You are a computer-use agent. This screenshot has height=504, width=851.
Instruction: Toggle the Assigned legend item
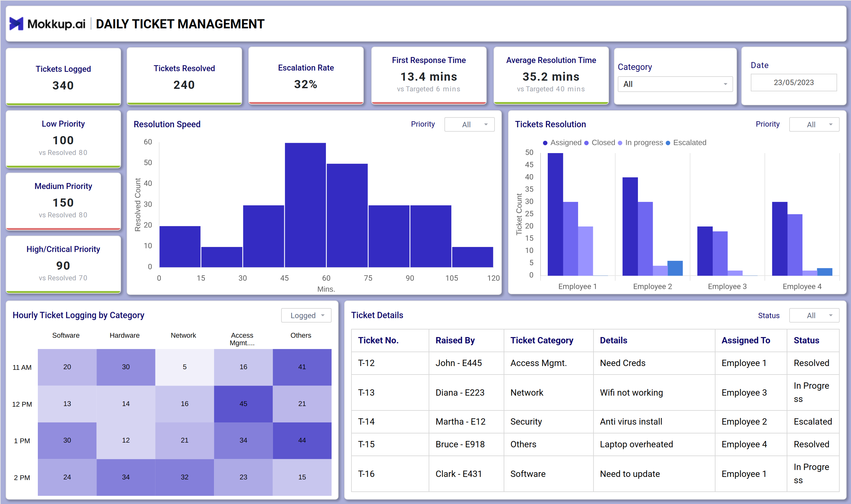tap(562, 143)
